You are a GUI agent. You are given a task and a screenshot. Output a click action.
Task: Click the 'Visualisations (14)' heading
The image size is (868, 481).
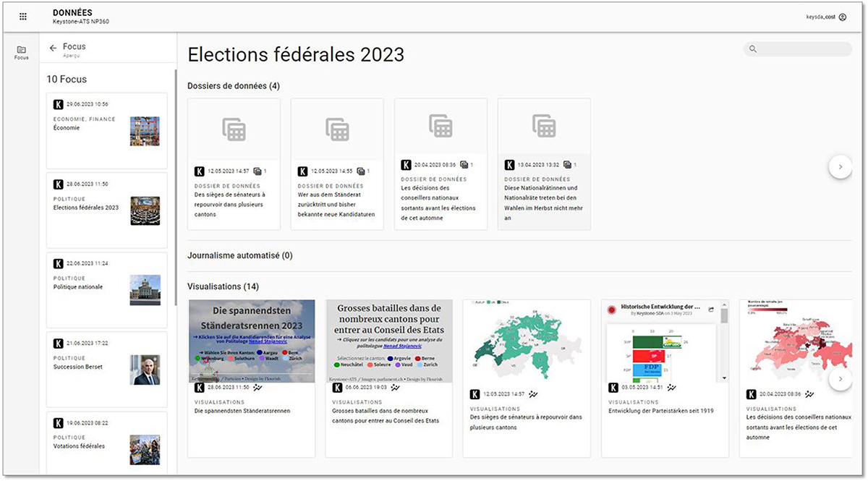tap(223, 286)
